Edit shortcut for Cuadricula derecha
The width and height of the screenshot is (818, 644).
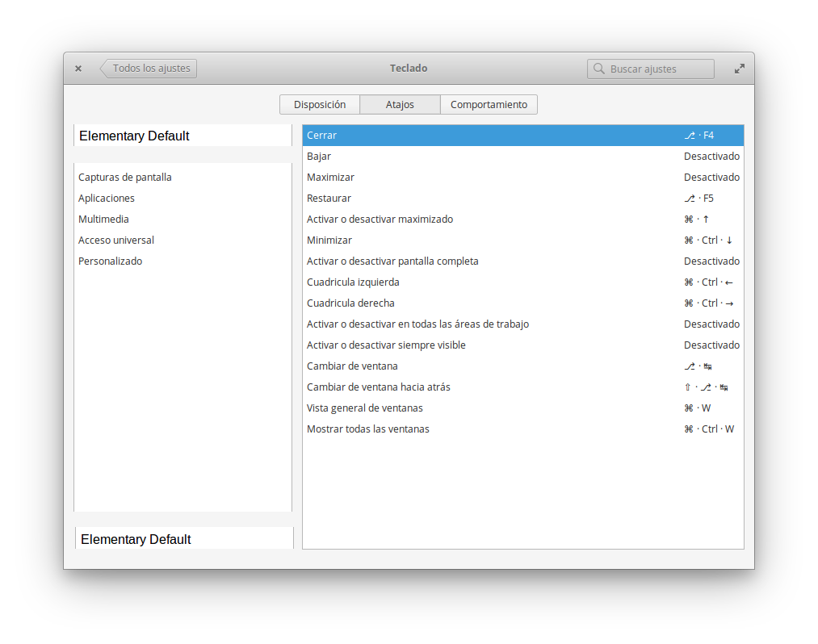click(x=708, y=303)
